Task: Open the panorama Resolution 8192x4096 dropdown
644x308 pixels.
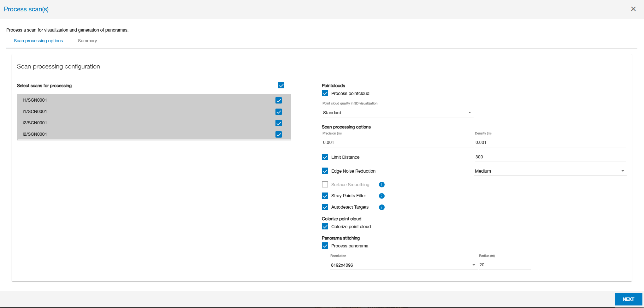Action: click(403, 265)
